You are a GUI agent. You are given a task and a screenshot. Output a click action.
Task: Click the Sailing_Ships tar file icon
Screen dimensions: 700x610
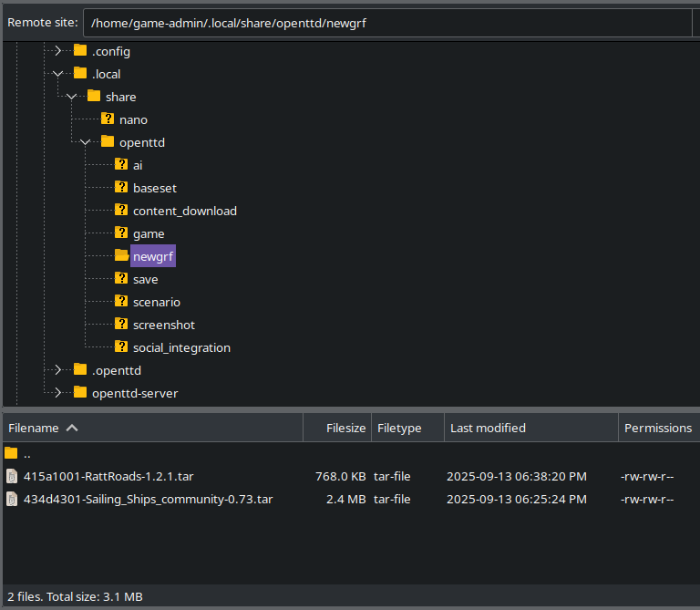12,499
